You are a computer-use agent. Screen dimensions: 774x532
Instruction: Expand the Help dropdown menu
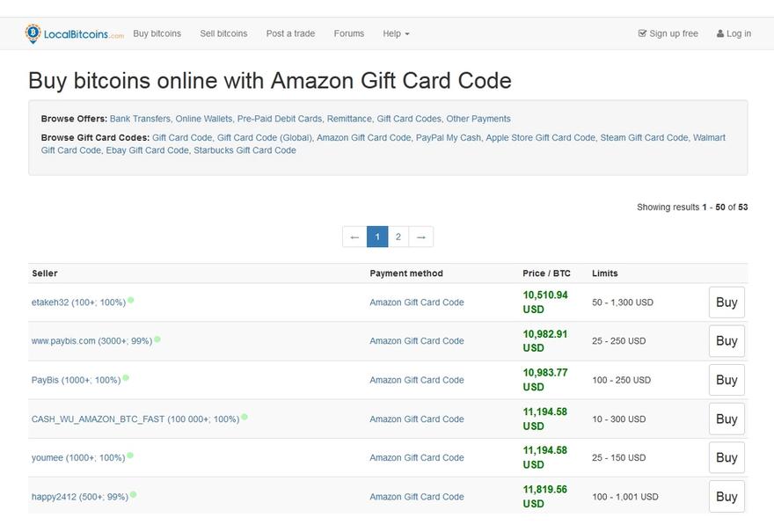396,33
